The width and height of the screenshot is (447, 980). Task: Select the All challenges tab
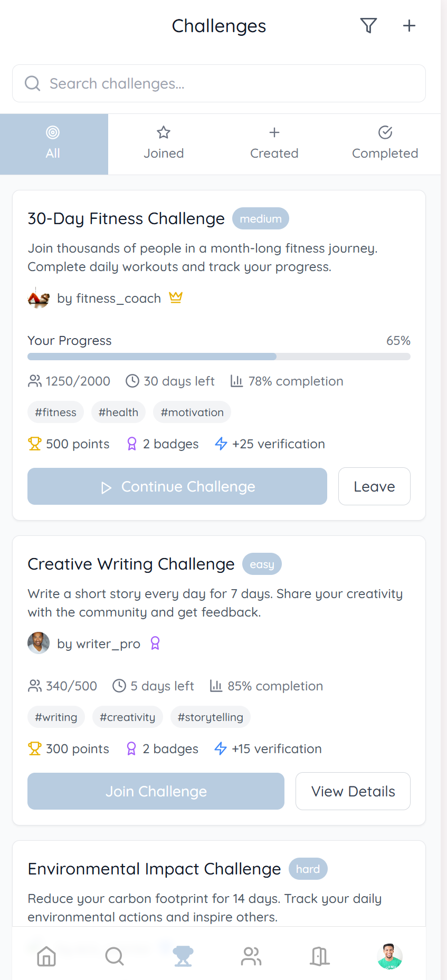pos(53,144)
